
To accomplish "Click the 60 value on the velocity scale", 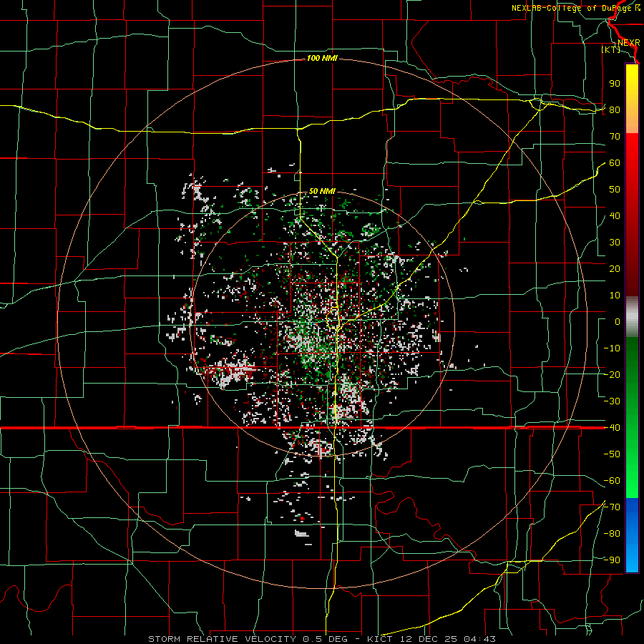I will 615,162.
